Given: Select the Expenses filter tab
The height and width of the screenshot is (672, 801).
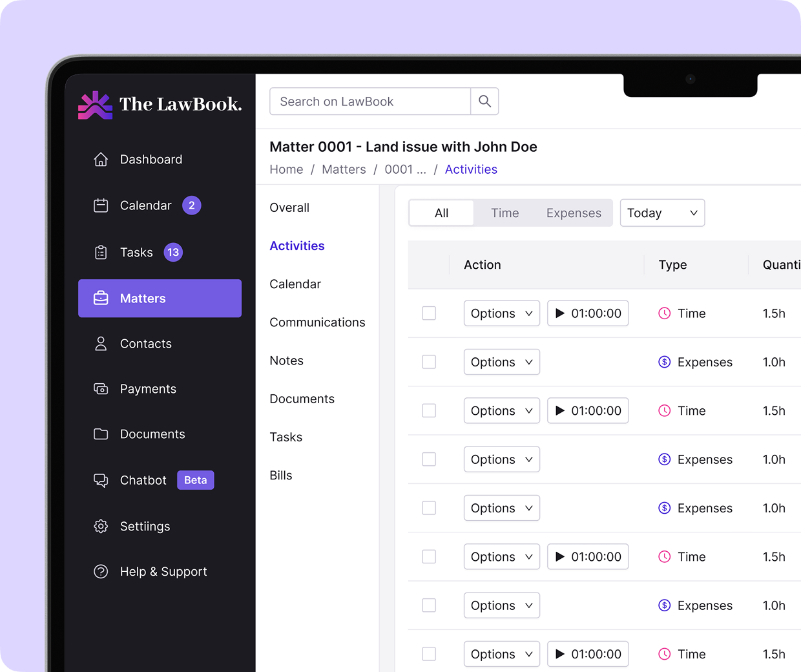Looking at the screenshot, I should coord(574,213).
